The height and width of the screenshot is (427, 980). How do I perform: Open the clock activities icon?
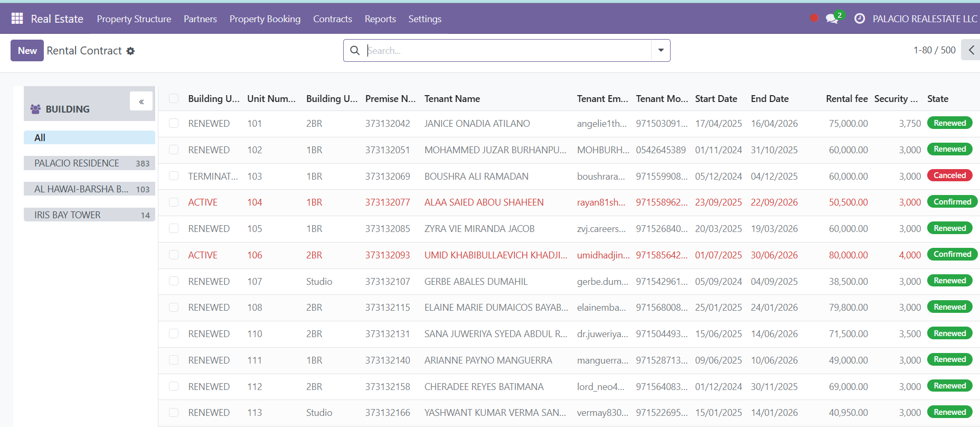point(860,18)
